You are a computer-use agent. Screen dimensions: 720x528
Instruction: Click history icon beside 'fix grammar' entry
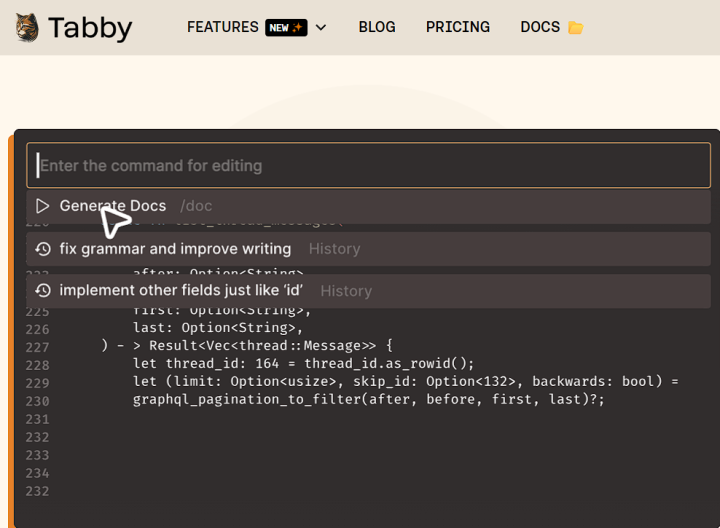click(x=42, y=249)
